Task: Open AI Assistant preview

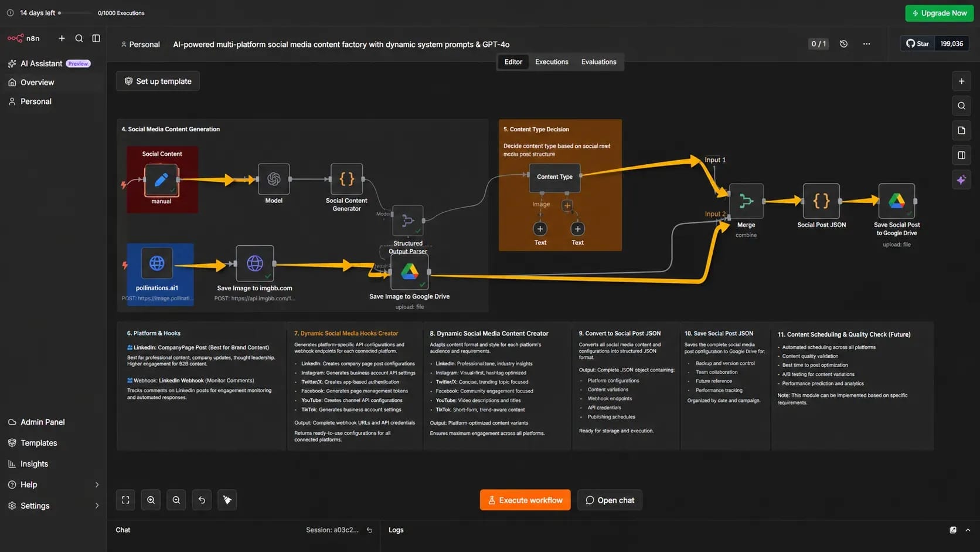Action: tap(49, 63)
